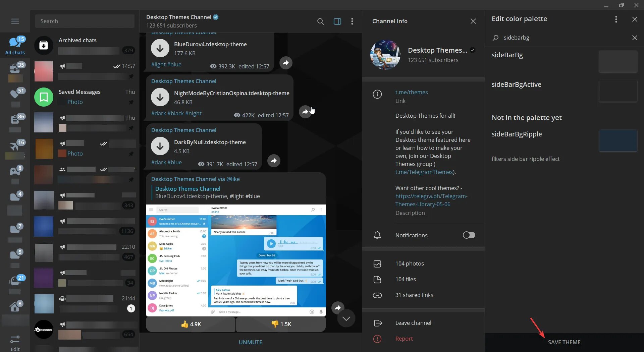
Task: Click the Notifications bell icon
Action: tap(377, 235)
